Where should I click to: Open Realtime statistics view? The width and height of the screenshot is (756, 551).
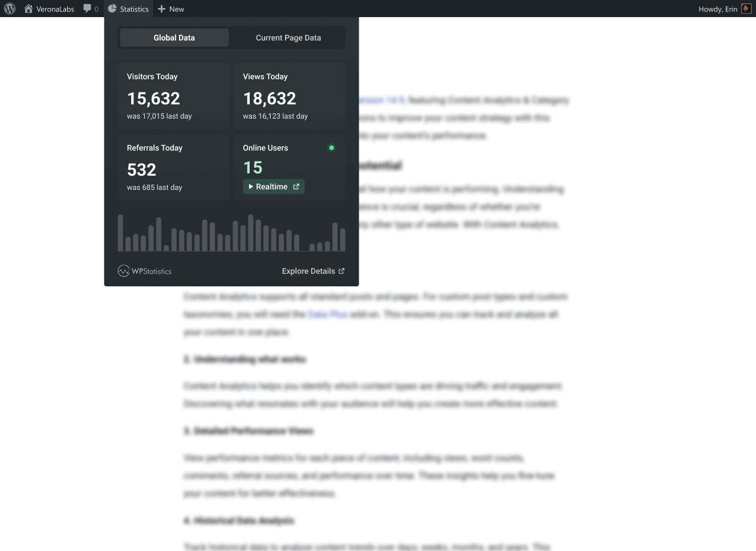pos(274,187)
